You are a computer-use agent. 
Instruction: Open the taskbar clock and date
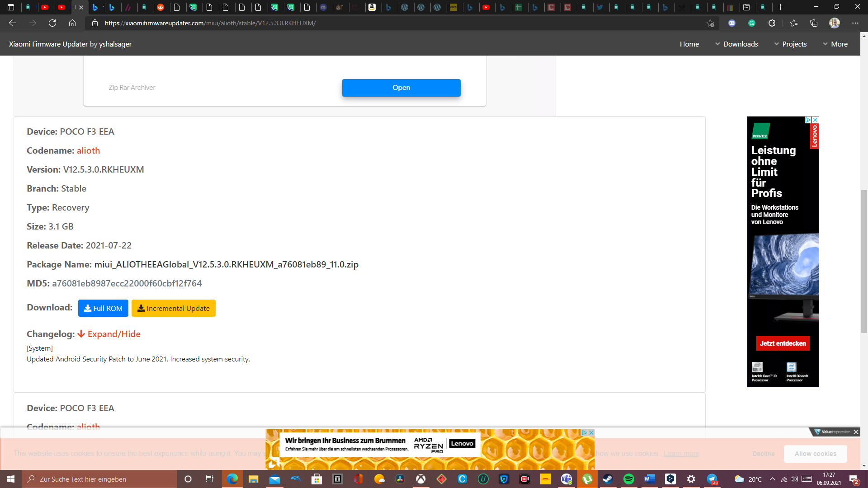829,479
